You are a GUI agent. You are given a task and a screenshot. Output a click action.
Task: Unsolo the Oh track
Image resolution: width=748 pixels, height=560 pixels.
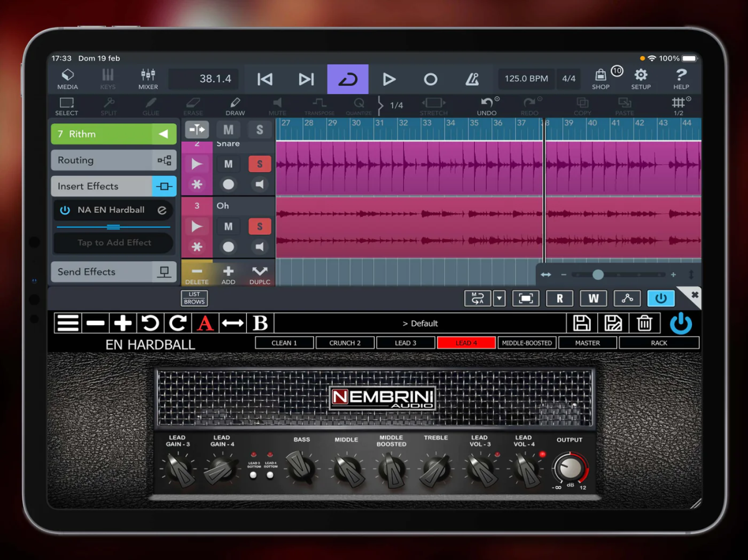point(259,226)
